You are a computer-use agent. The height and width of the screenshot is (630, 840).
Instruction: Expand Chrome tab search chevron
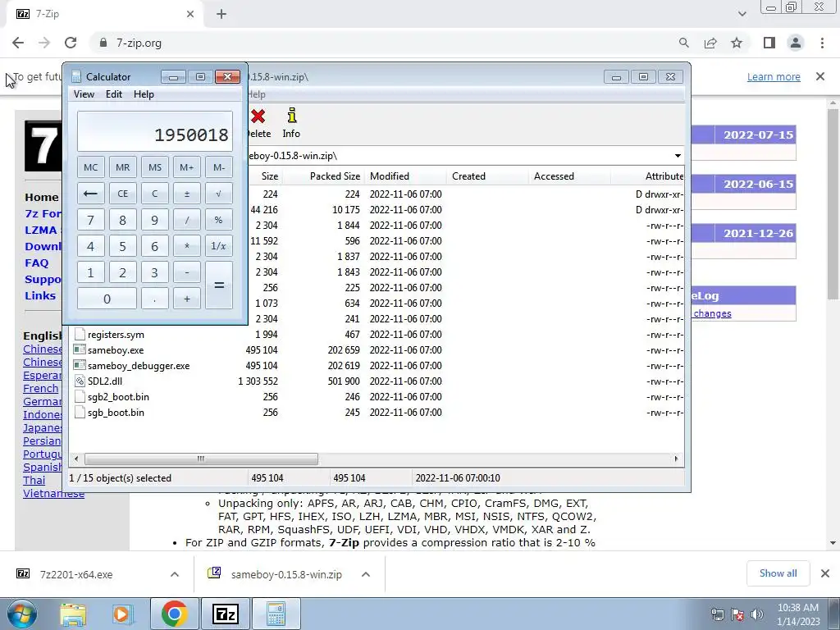[x=742, y=14]
